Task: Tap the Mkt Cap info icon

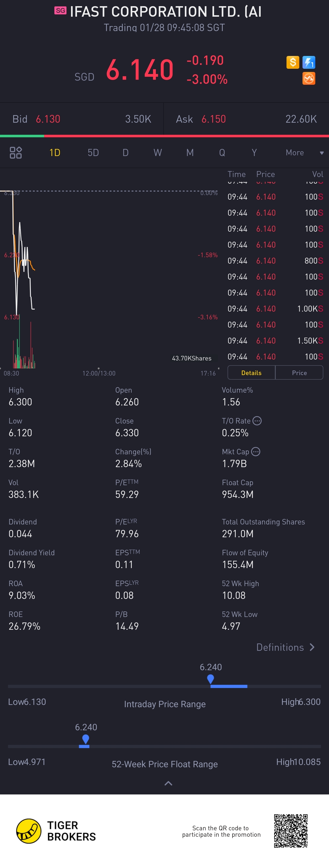Action: (x=256, y=452)
